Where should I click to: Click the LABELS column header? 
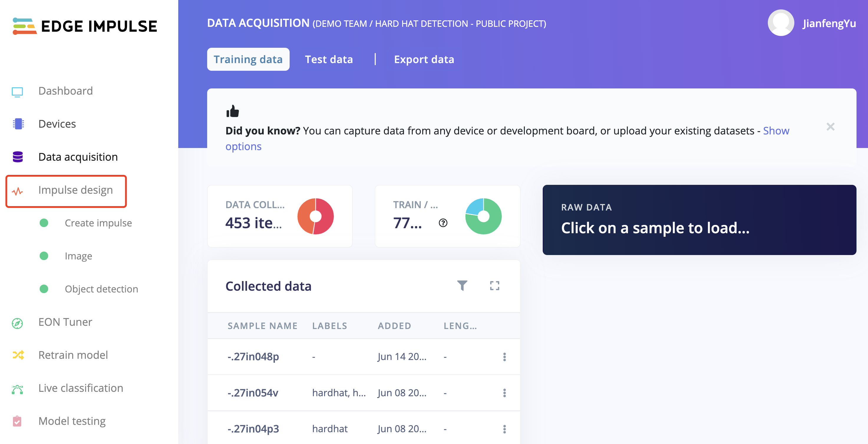329,326
